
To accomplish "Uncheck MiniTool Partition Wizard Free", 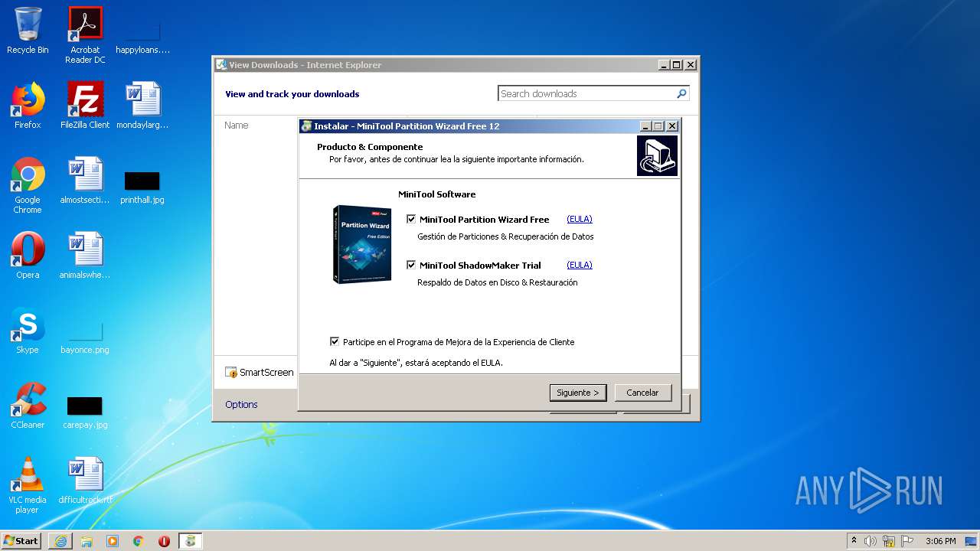I will [x=411, y=220].
